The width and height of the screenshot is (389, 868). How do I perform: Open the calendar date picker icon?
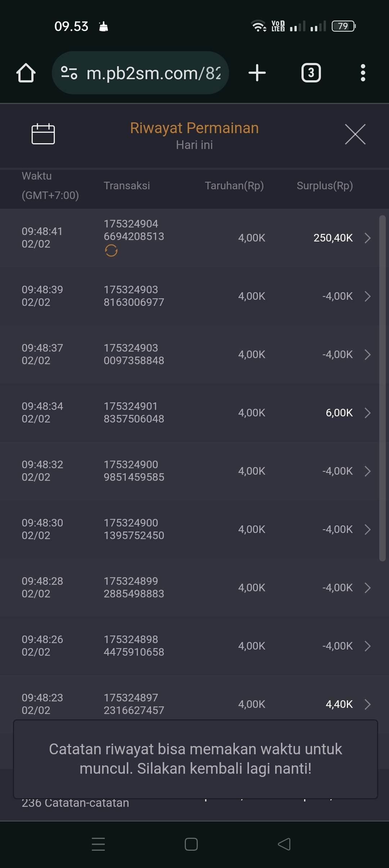pyautogui.click(x=43, y=134)
